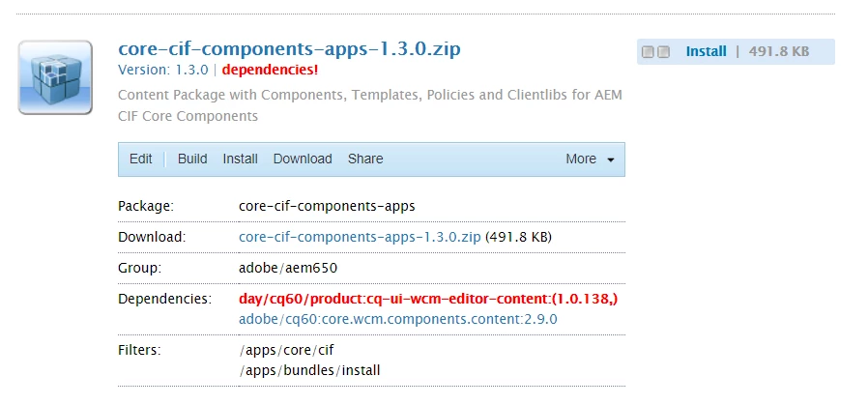The width and height of the screenshot is (868, 405).
Task: Select Download in the package toolbar
Action: [303, 159]
